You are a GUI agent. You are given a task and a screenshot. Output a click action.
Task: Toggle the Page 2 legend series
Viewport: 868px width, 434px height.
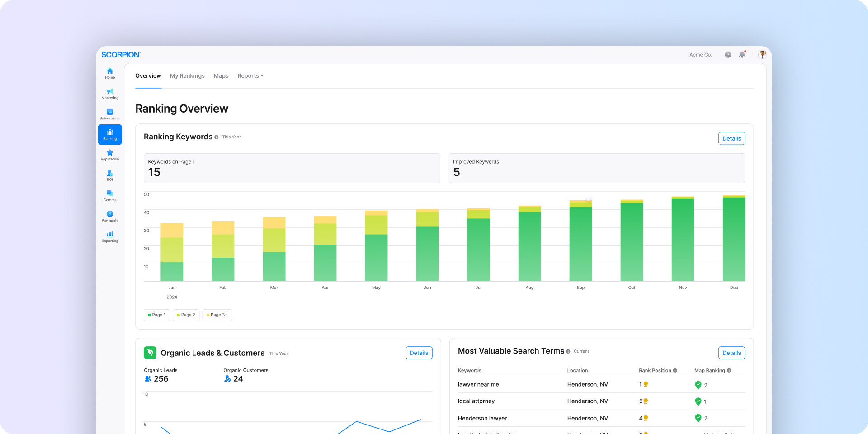[186, 315]
